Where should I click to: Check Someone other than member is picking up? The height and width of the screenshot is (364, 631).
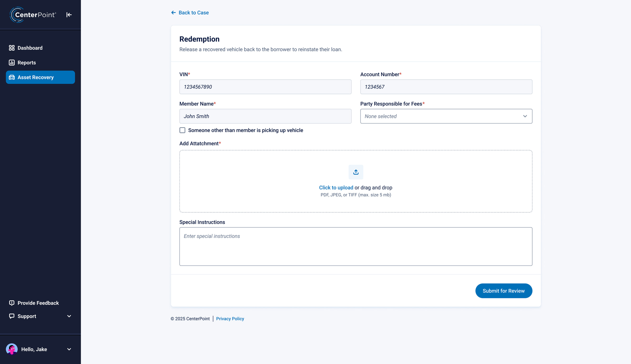pos(182,130)
